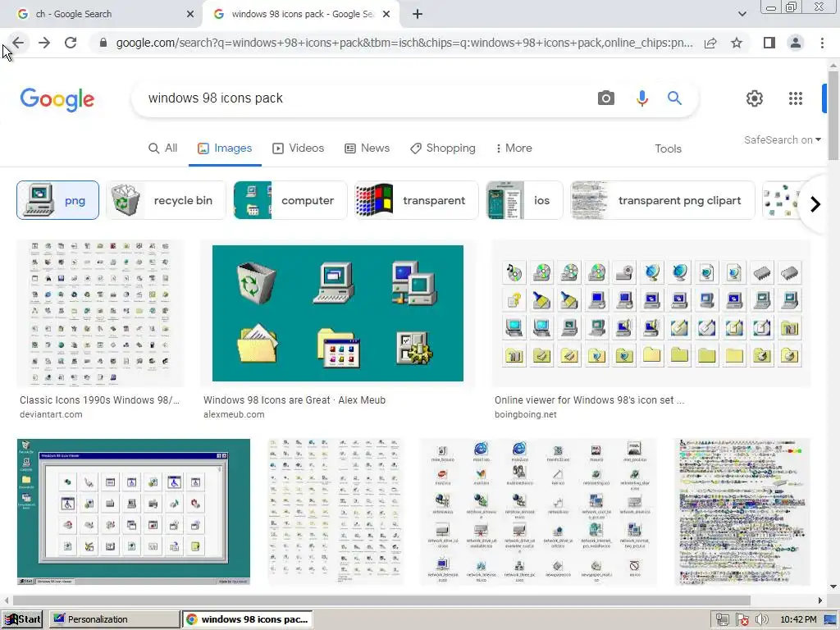
Task: View site info via the padlock icon
Action: (103, 43)
